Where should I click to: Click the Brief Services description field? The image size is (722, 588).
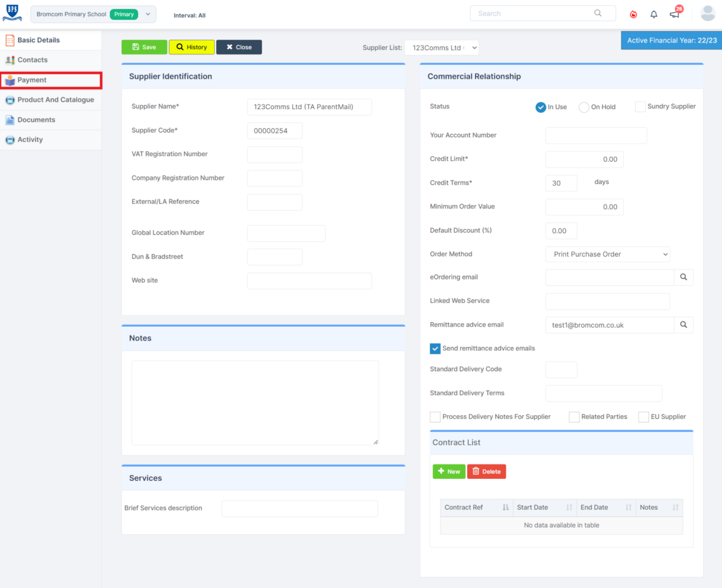[x=300, y=509]
